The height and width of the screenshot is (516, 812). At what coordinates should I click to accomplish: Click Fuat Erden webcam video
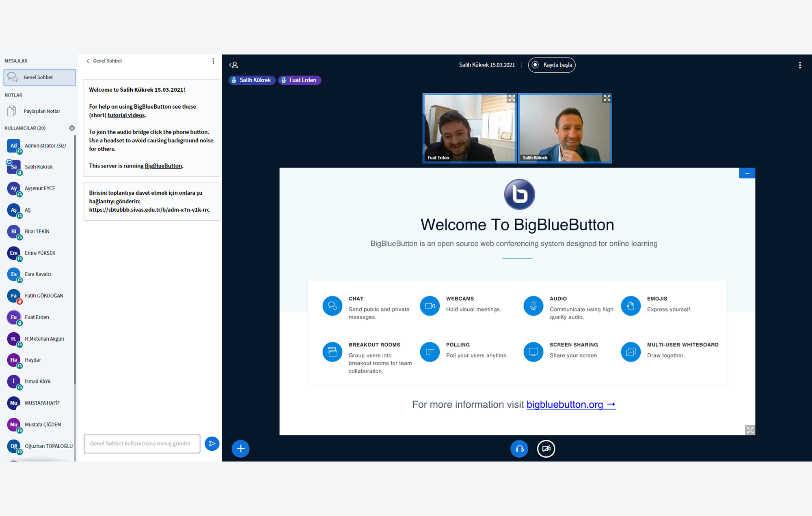point(470,128)
